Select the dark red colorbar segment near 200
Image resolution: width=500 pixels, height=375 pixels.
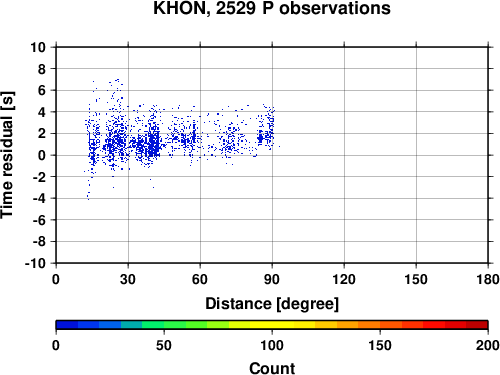click(x=477, y=324)
